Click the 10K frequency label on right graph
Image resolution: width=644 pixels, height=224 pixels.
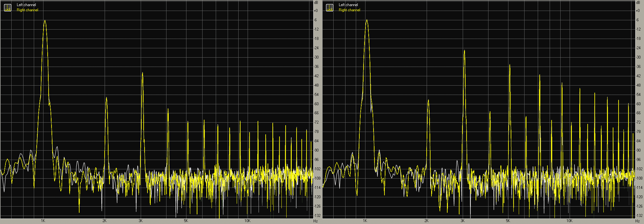point(569,221)
